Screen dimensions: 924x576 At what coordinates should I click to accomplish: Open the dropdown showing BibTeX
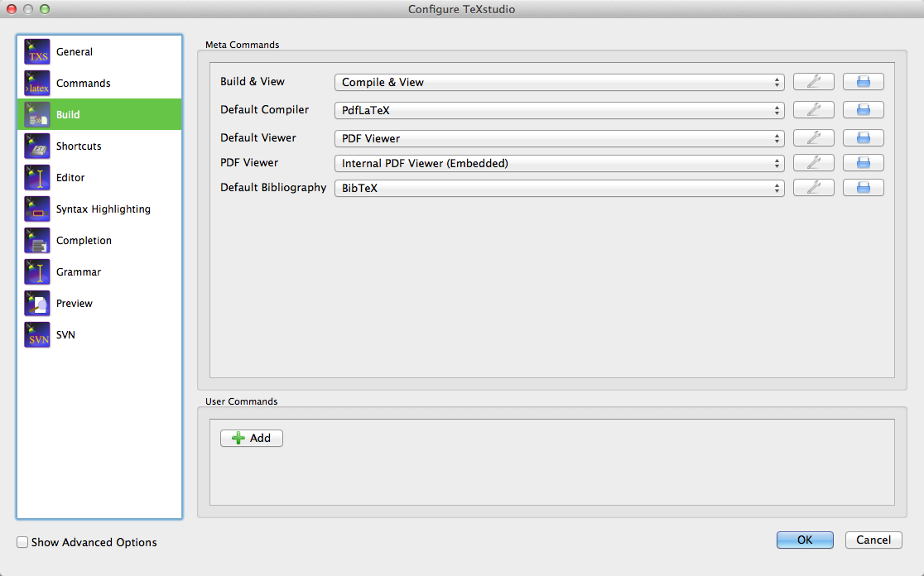(559, 188)
